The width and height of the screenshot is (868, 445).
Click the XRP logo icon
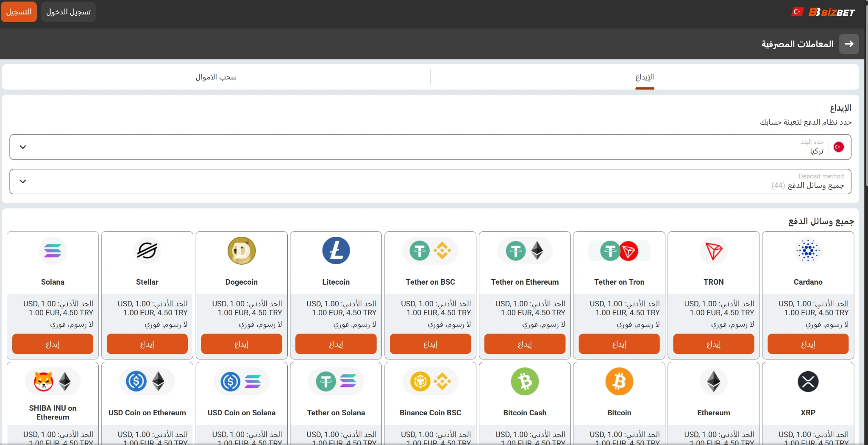click(808, 381)
